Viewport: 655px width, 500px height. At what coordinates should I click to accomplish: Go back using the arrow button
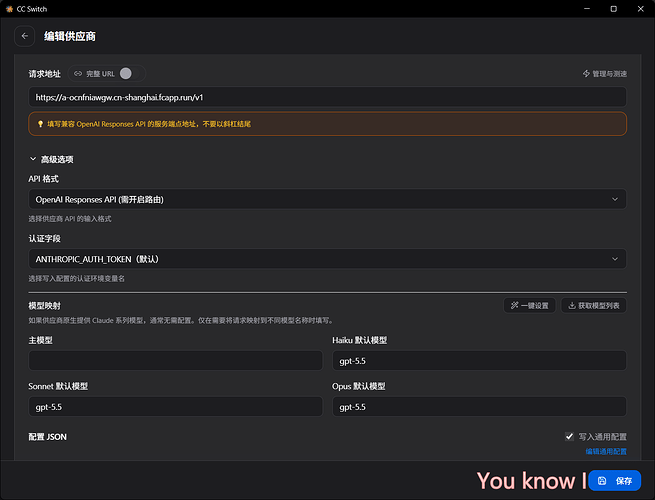(25, 36)
